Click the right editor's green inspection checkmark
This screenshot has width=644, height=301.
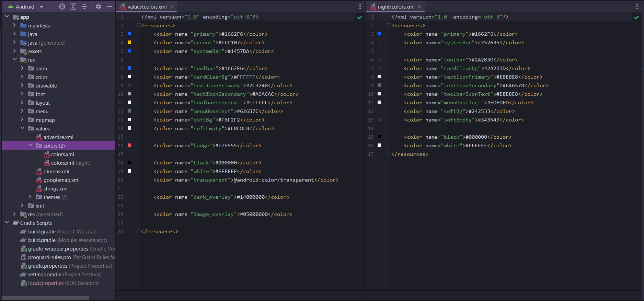tap(636, 18)
